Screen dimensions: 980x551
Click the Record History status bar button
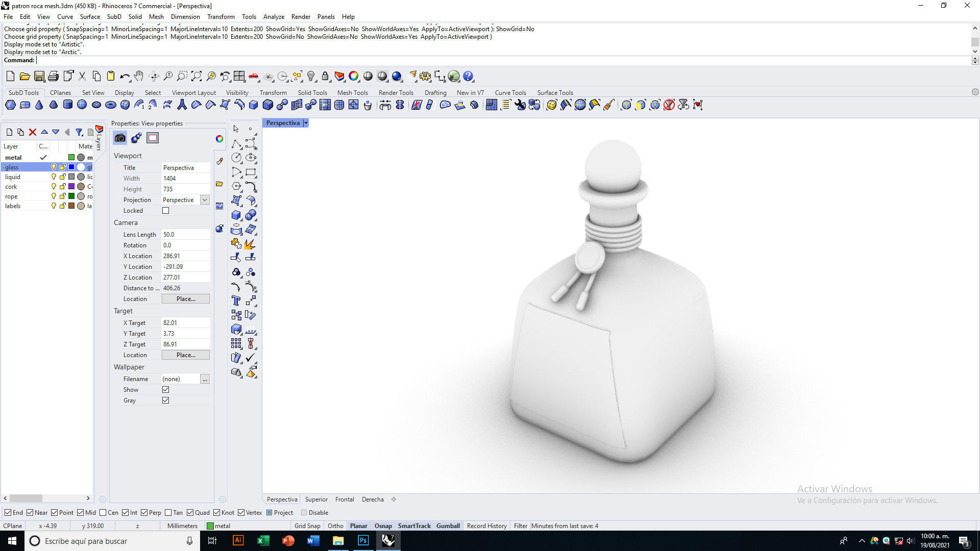[x=487, y=526]
